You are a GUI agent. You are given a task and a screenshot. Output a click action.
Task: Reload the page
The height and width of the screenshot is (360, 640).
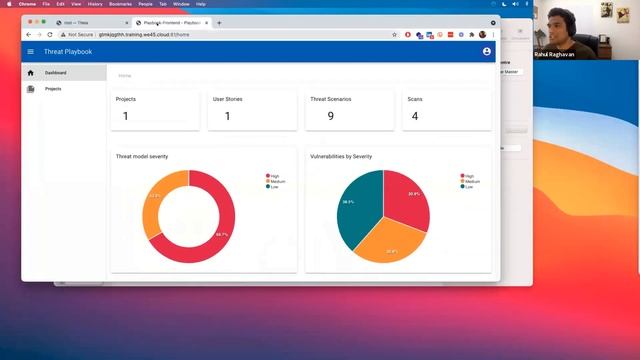click(50, 35)
